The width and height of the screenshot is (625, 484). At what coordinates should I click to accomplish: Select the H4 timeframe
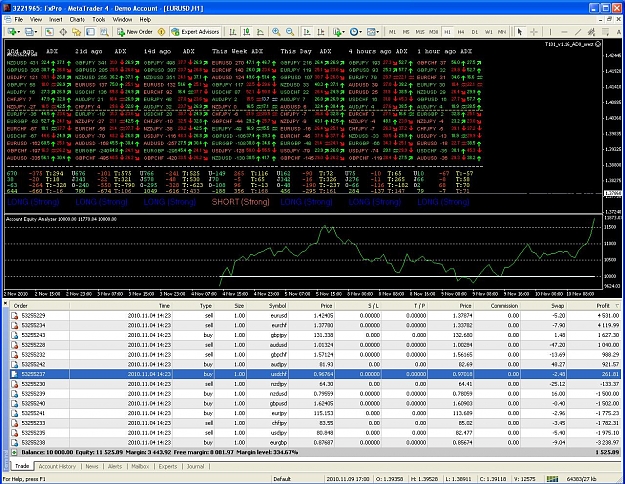click(461, 32)
